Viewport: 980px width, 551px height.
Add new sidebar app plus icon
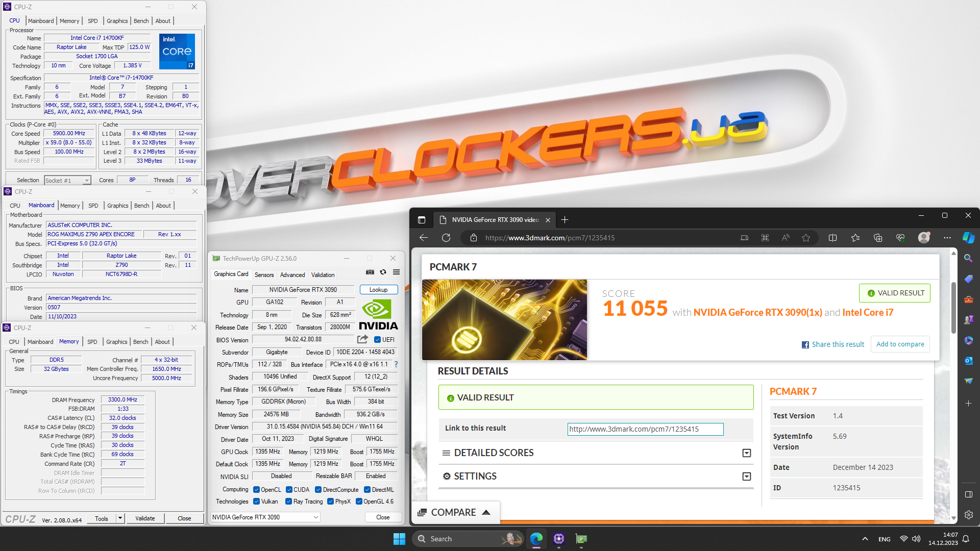pyautogui.click(x=968, y=403)
